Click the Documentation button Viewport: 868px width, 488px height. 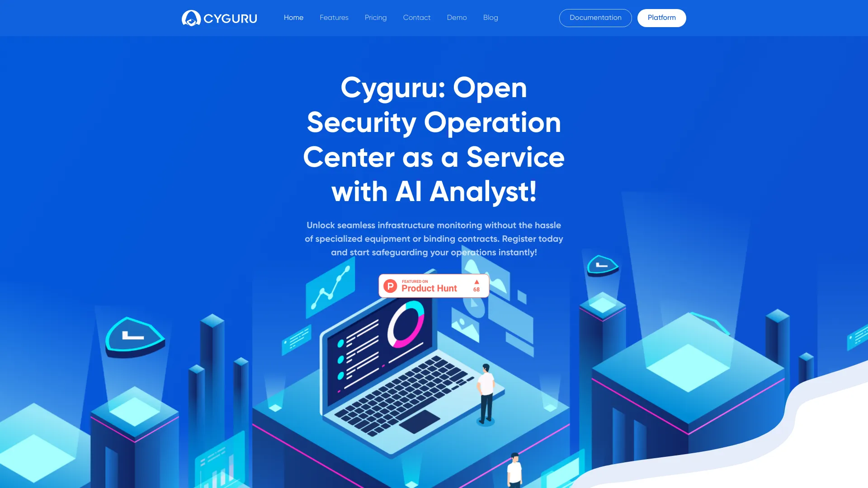pyautogui.click(x=595, y=17)
